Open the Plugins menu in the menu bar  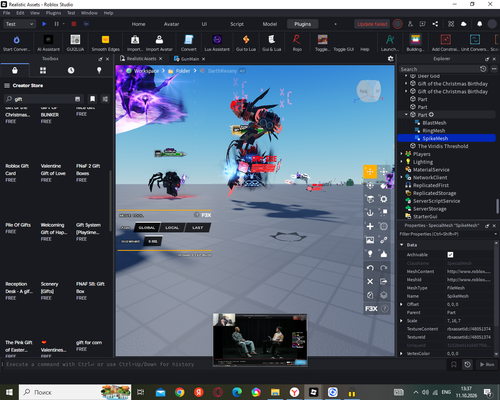pyautogui.click(x=53, y=13)
